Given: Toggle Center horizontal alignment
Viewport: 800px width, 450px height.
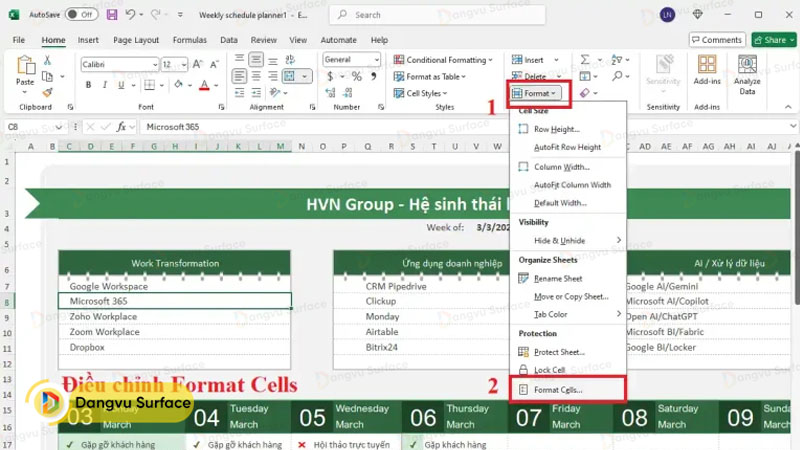Looking at the screenshot, I should 256,77.
